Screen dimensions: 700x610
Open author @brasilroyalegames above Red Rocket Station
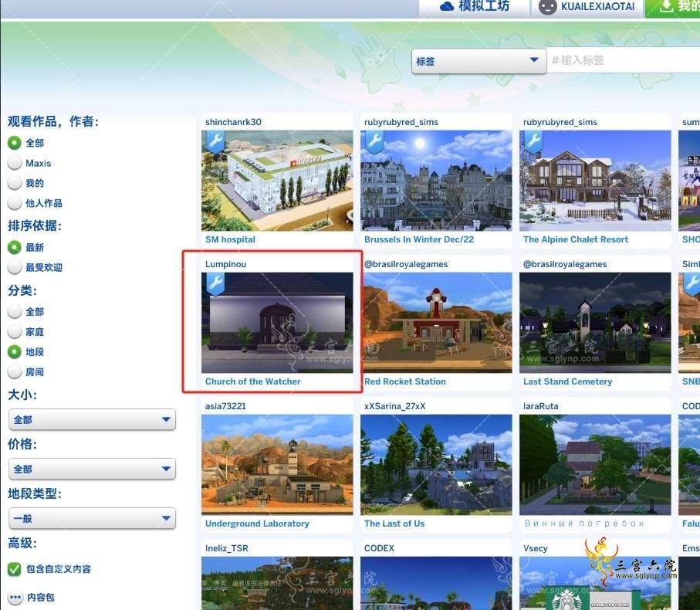tap(406, 264)
